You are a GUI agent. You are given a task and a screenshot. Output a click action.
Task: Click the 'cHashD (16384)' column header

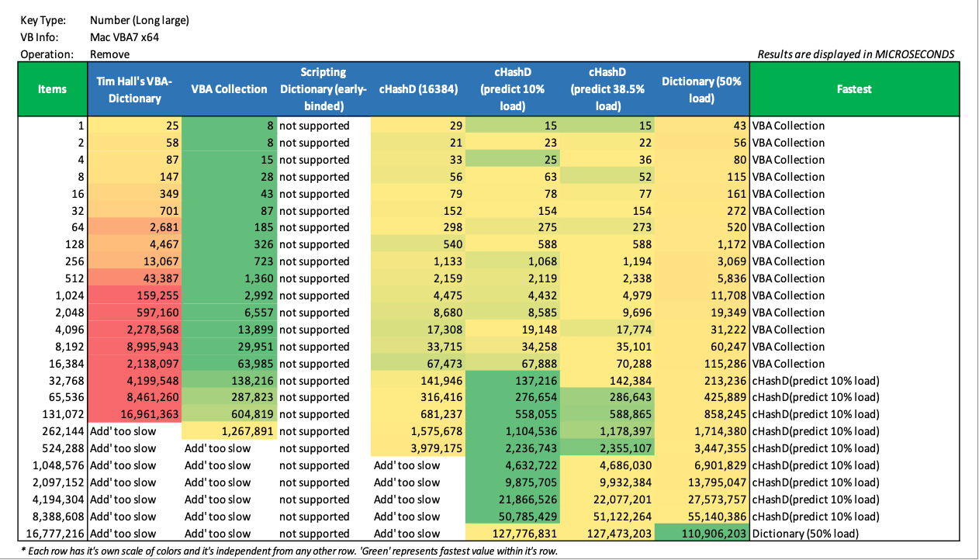[417, 89]
